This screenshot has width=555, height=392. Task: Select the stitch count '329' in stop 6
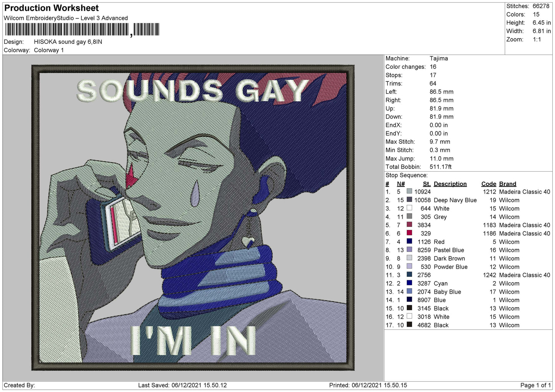[426, 233]
